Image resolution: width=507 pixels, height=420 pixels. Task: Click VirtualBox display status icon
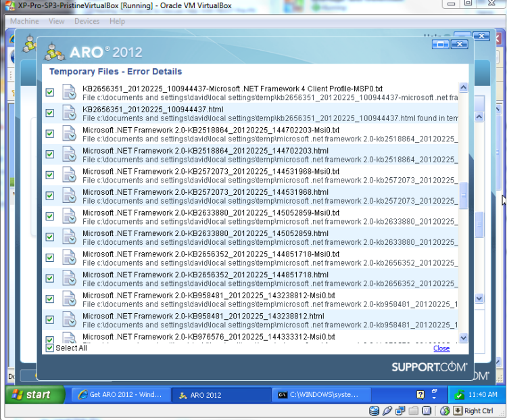tap(427, 411)
